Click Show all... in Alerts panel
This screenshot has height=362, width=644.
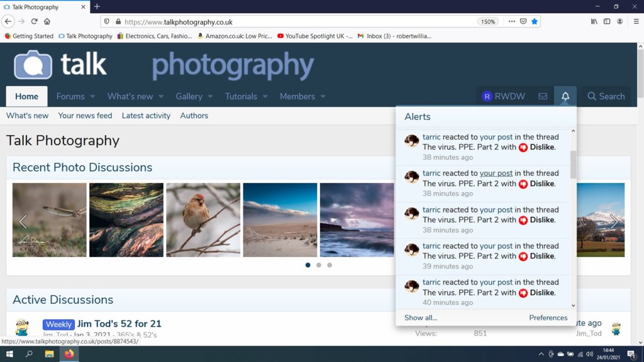click(420, 317)
